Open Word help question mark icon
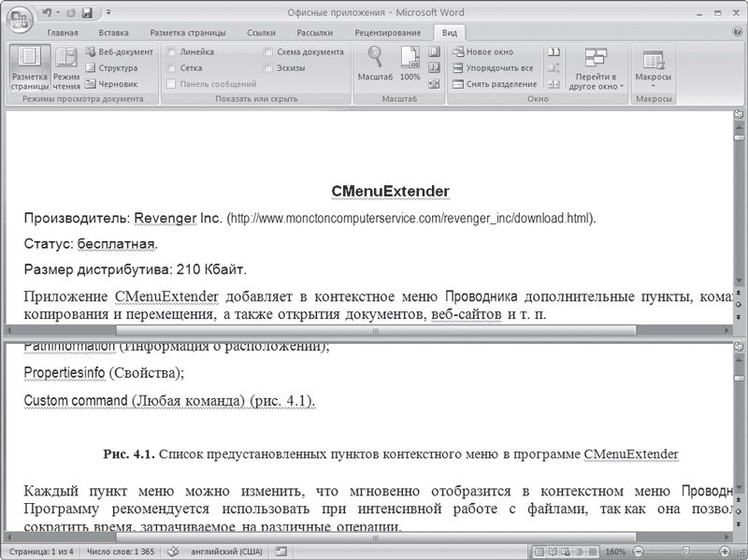This screenshot has height=560, width=748. coord(737,32)
